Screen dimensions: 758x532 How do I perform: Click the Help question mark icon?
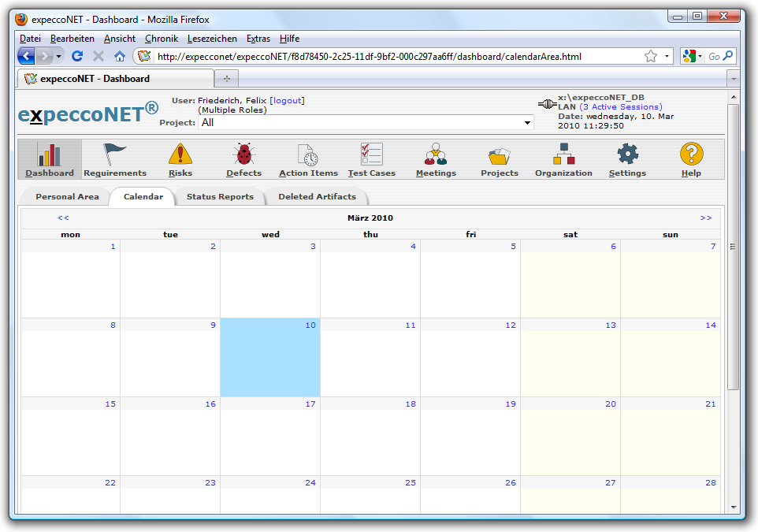tap(691, 155)
